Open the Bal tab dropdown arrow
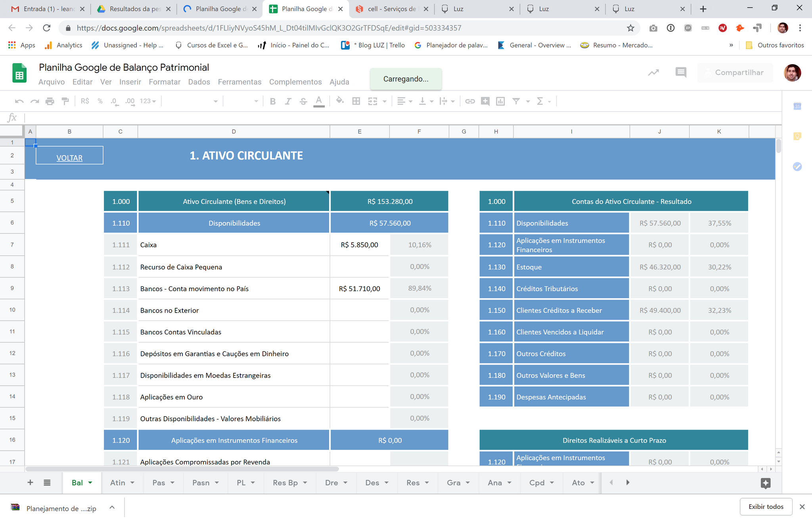Screen dimensions: 812x520 tap(90, 483)
